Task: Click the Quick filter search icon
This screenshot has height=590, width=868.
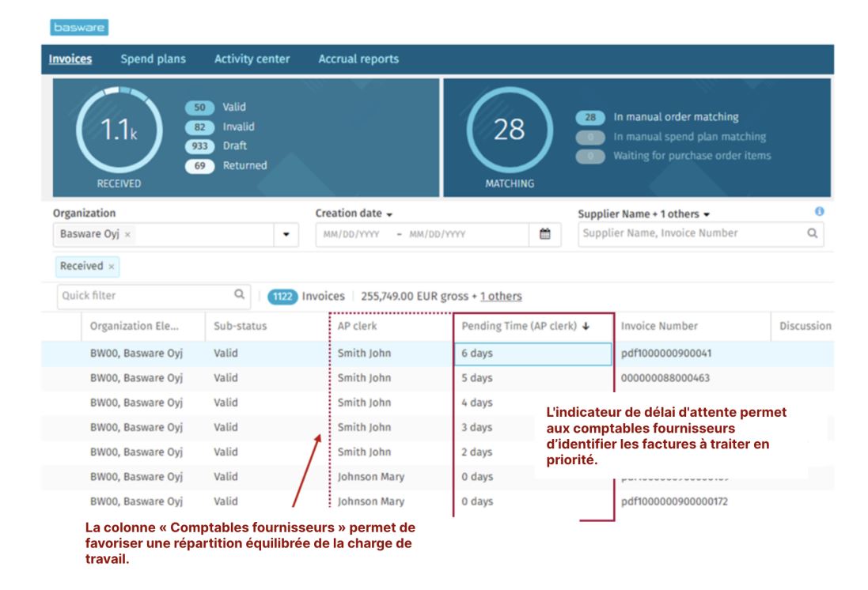Action: coord(239,296)
